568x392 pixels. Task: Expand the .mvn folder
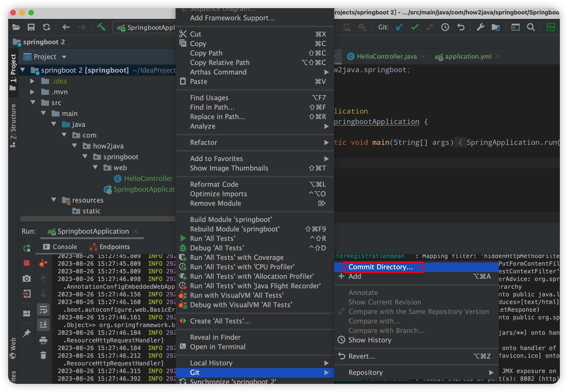[32, 92]
